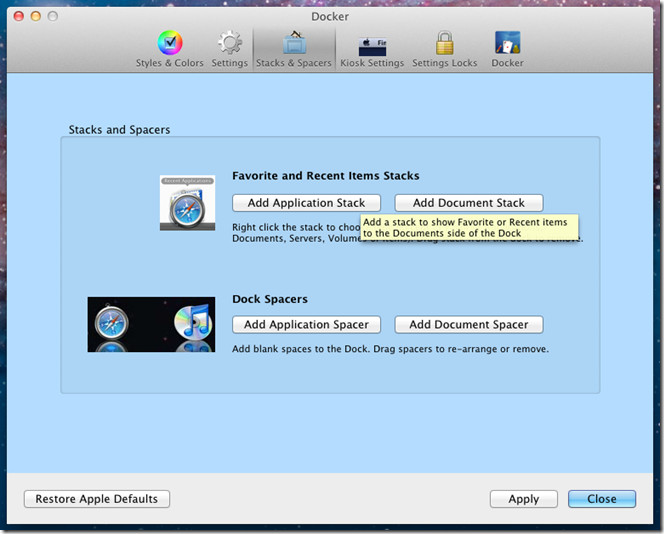Click Add Document Spacer button
Viewport: 664px width, 534px height.
point(469,324)
